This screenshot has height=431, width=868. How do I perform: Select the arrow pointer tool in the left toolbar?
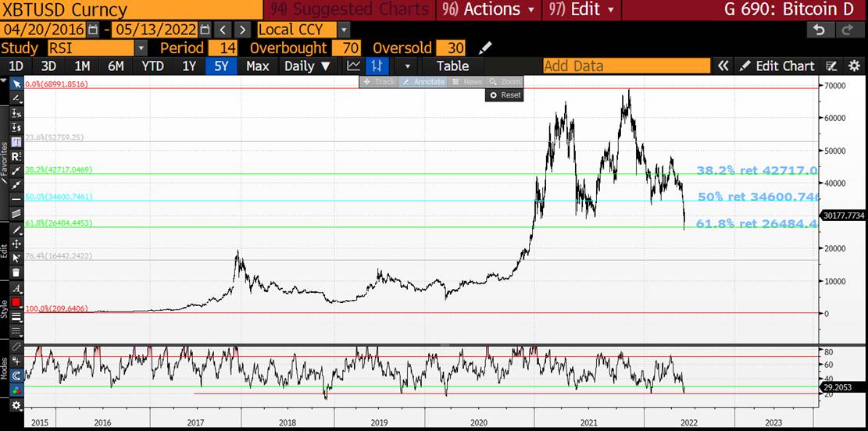point(16,84)
